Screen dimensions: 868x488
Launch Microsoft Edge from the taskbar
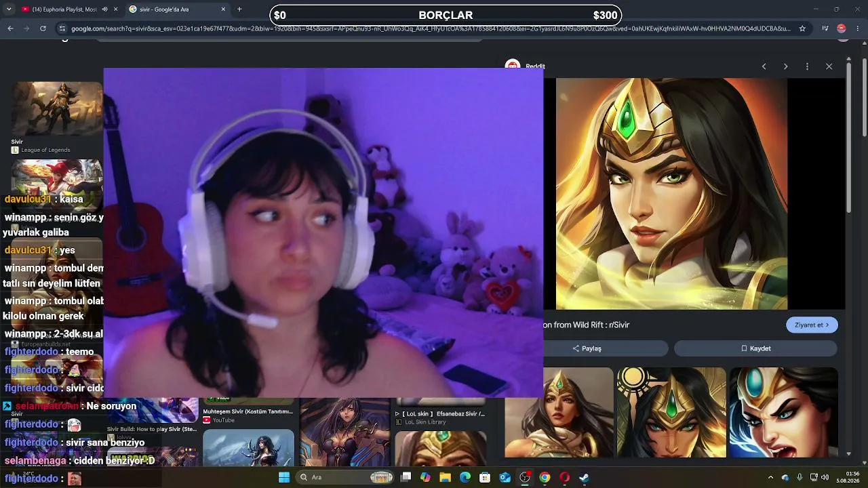(465, 477)
